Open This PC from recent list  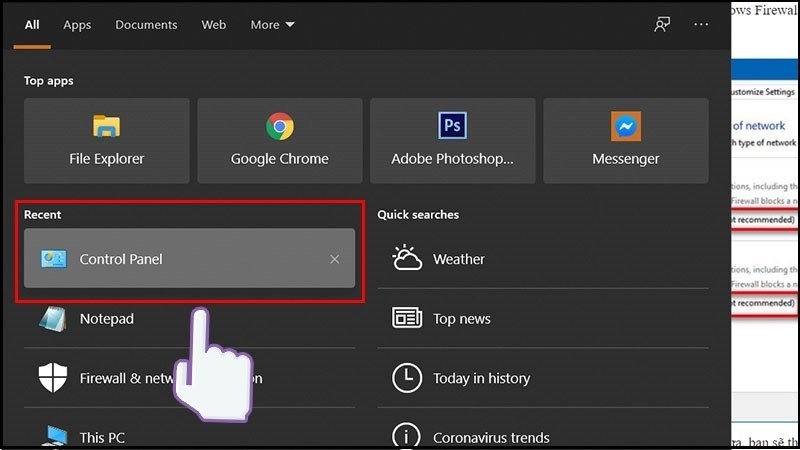(x=102, y=437)
